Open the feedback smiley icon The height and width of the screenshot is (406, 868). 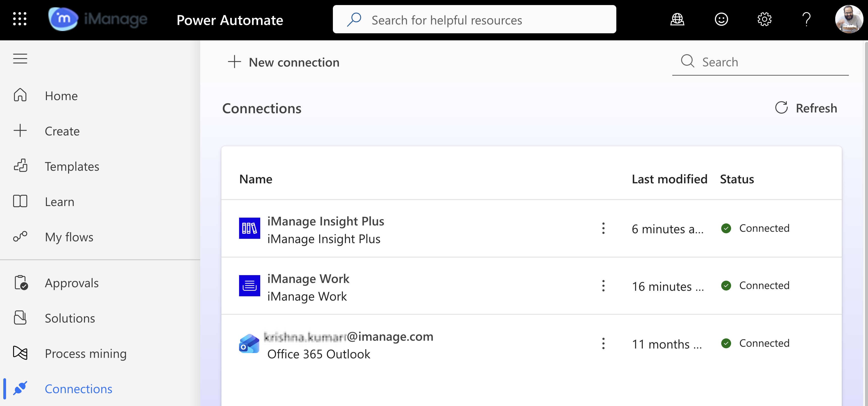click(x=721, y=19)
